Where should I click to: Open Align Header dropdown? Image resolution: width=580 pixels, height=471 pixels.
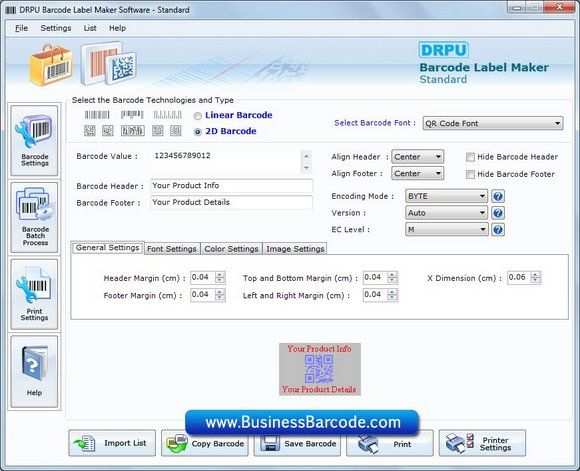tap(417, 157)
